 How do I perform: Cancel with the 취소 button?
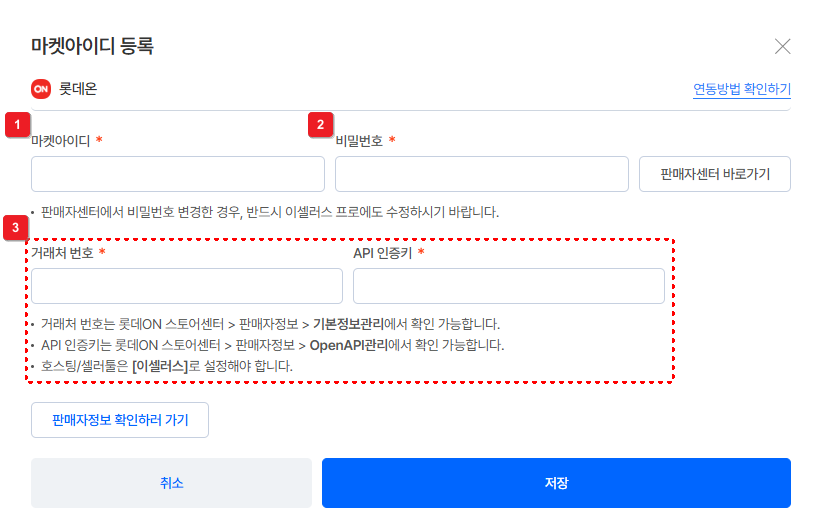coord(171,483)
